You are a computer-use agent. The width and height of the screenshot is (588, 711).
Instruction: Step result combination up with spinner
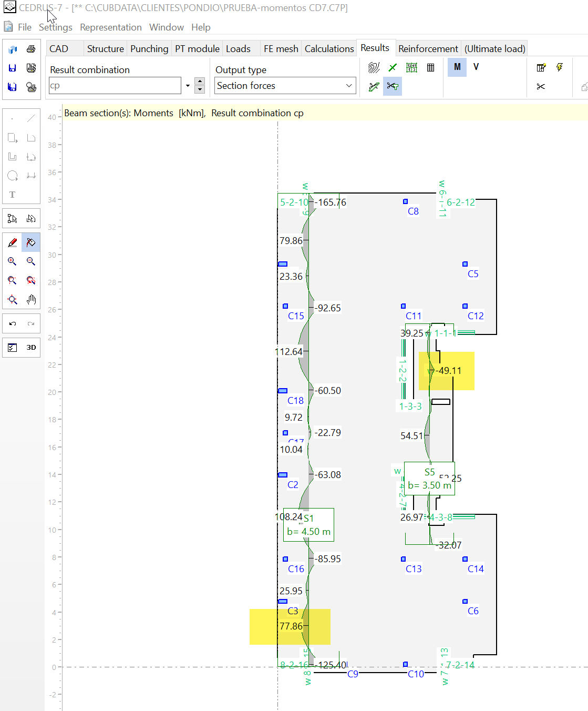(200, 82)
